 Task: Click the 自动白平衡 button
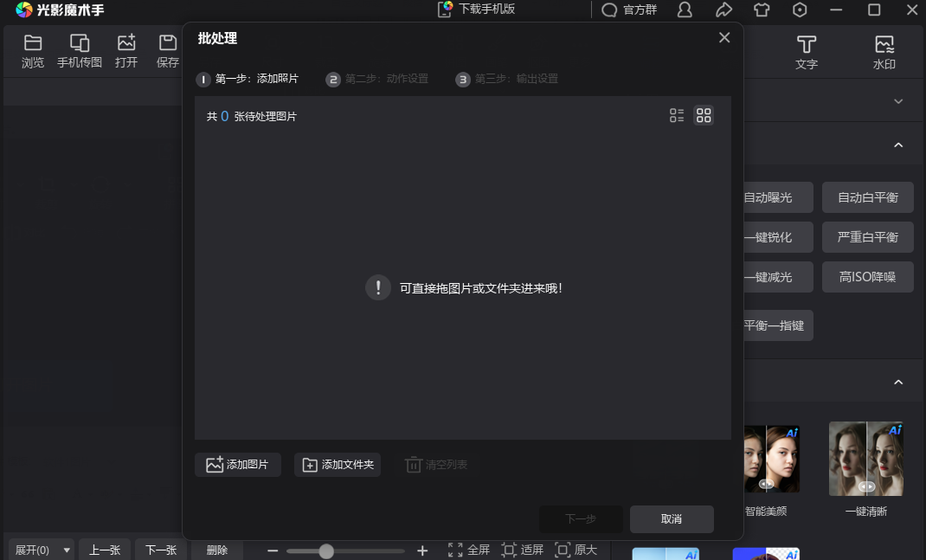click(867, 197)
